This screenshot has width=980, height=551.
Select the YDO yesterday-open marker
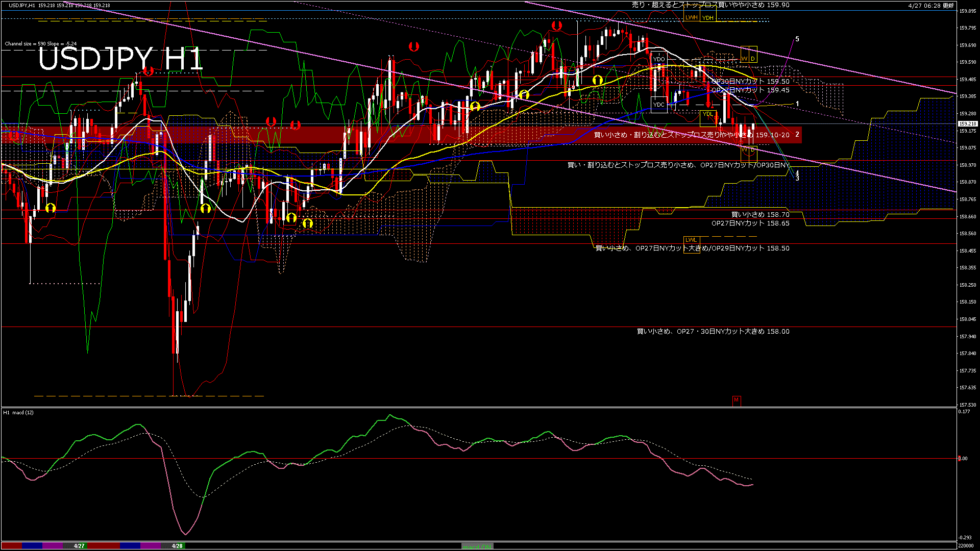(659, 59)
